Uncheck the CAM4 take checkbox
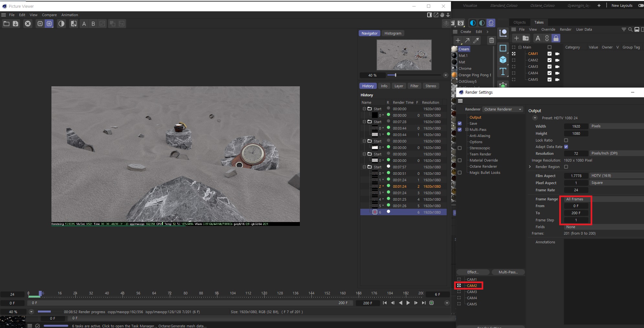This screenshot has height=328, width=644. tap(550, 73)
